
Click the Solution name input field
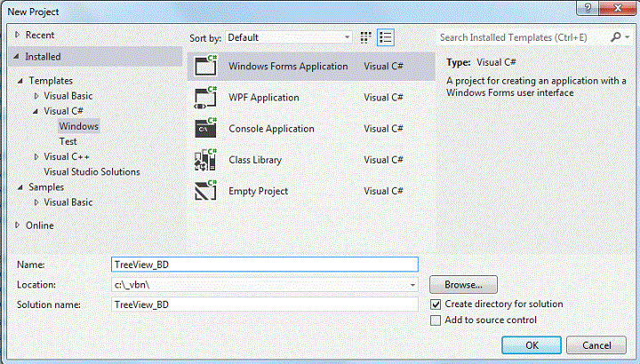coord(265,305)
